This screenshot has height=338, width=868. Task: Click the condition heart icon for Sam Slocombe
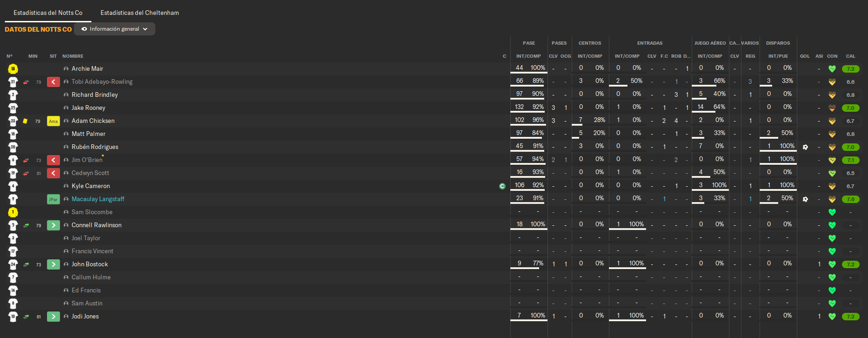coord(832,212)
